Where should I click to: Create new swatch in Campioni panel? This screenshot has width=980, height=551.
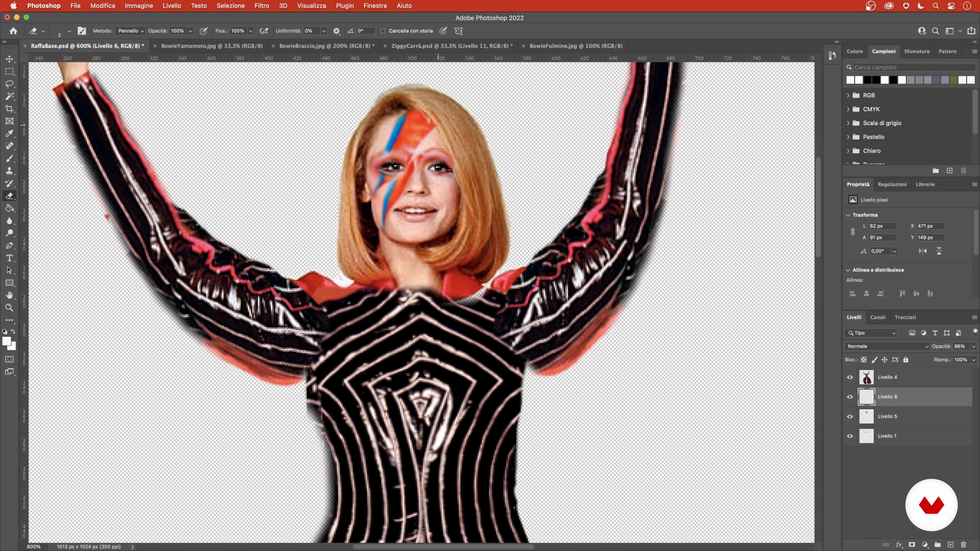[x=950, y=171]
